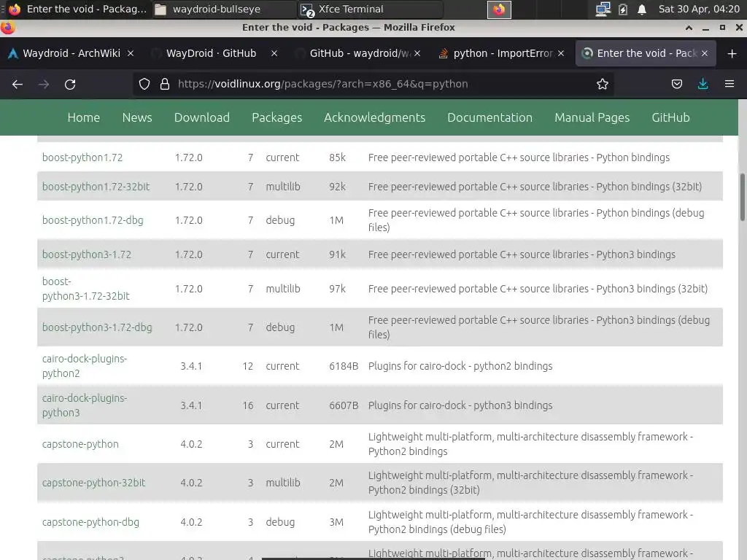Click the clock showing Sat 30 Apr, 04:20

(x=699, y=9)
